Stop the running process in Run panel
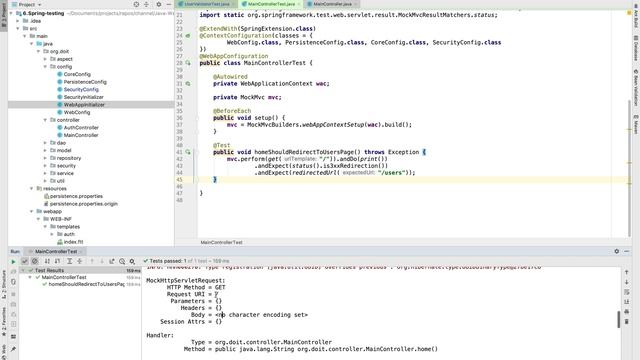 [x=13, y=294]
